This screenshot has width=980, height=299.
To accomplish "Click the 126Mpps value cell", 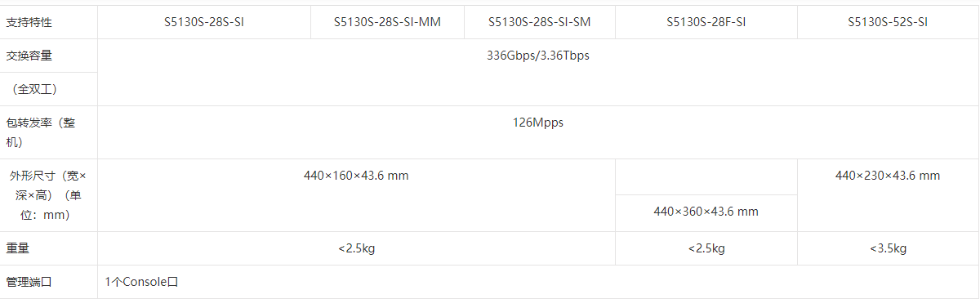I will pos(537,123).
